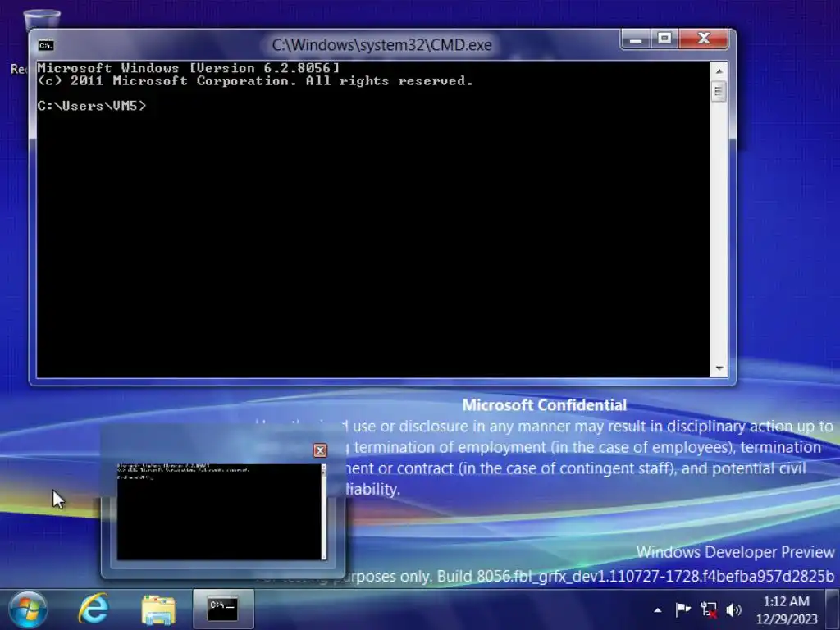
Task: Click the CMD scrollbar up arrow
Action: (719, 71)
